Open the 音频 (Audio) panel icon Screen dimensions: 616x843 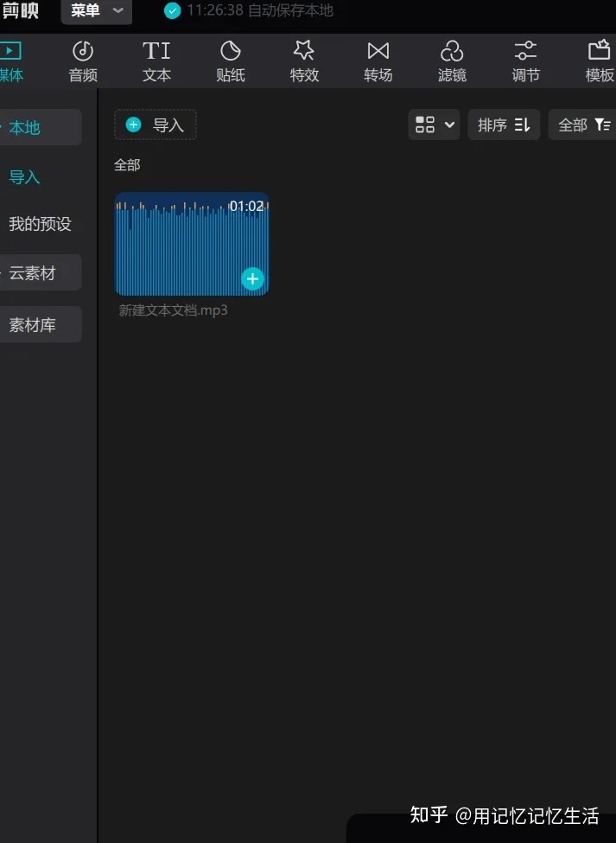tap(83, 51)
